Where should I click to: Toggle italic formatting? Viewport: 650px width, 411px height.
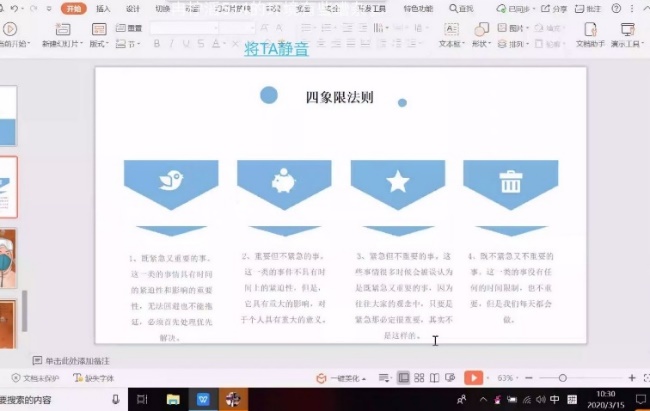coord(171,45)
